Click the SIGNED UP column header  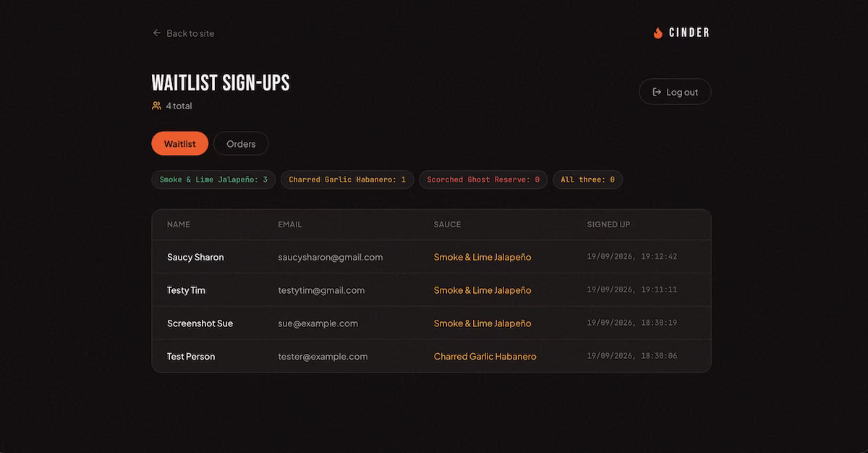pyautogui.click(x=608, y=224)
